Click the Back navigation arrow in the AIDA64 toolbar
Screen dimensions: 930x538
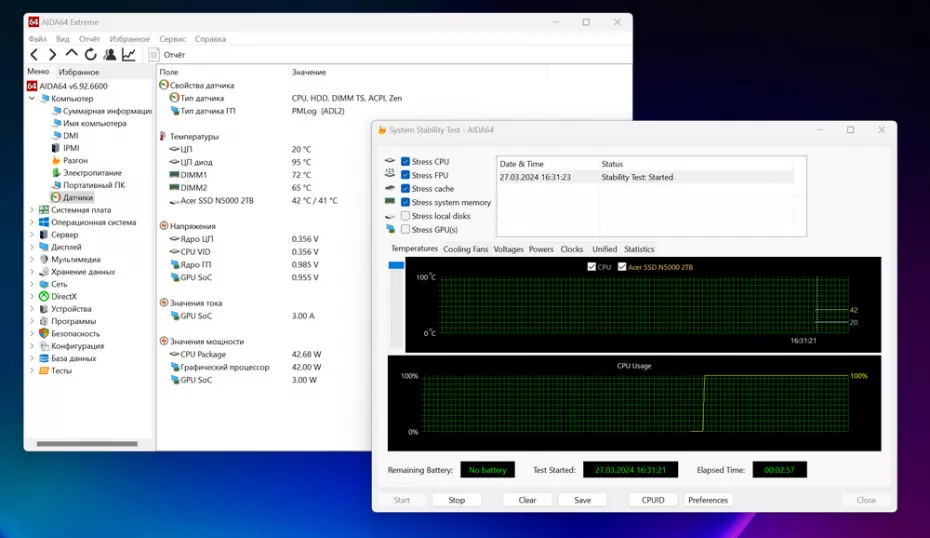tap(34, 55)
